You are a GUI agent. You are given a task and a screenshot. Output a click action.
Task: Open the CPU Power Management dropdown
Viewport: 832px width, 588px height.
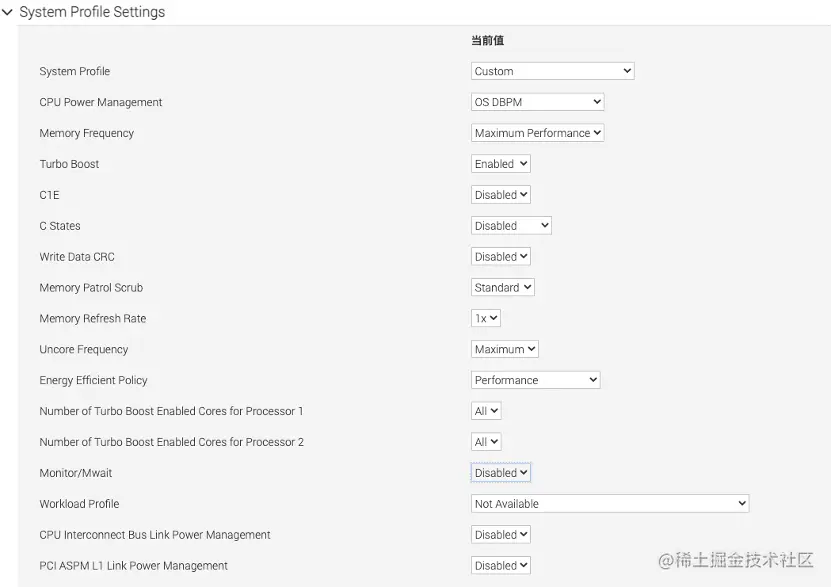[x=537, y=102]
